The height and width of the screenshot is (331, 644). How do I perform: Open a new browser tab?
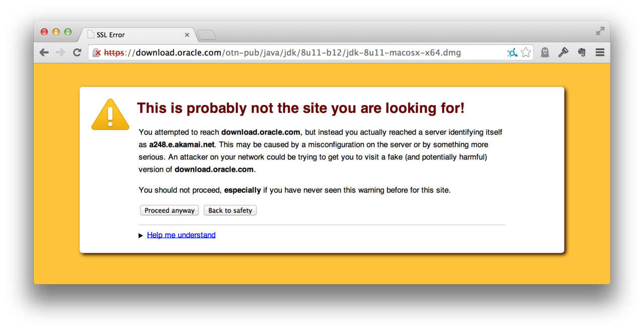pyautogui.click(x=206, y=35)
